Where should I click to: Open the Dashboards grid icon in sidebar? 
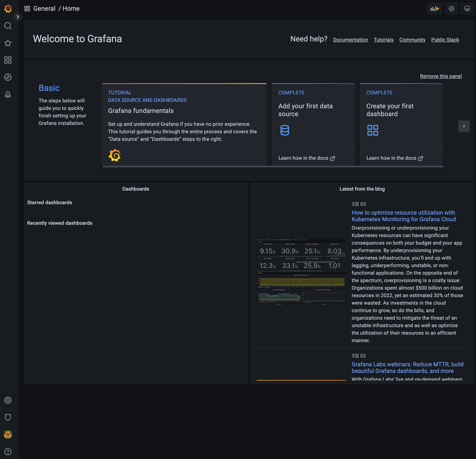tap(8, 60)
